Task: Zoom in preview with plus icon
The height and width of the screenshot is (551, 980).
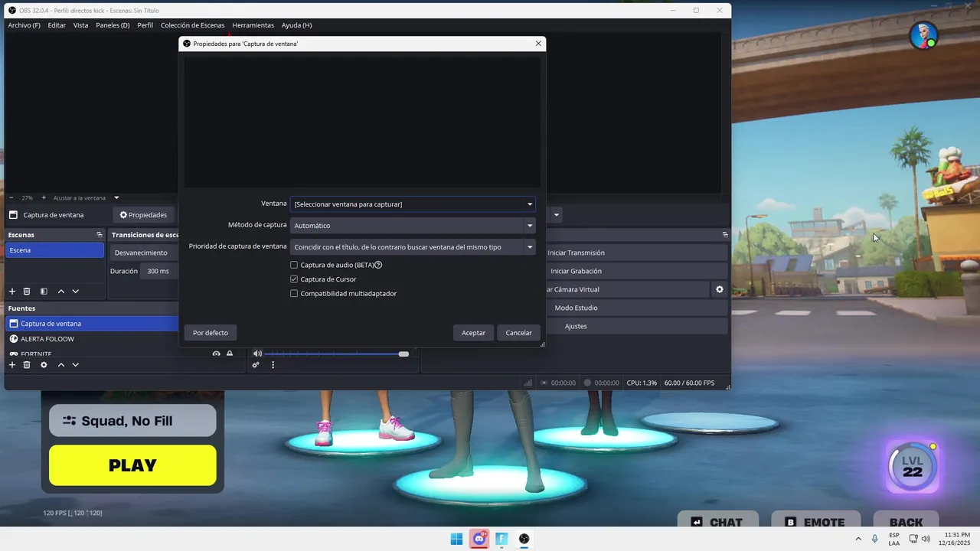Action: [x=44, y=197]
